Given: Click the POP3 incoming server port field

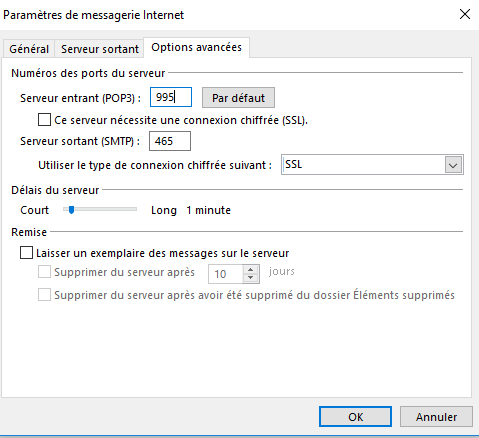Looking at the screenshot, I should 171,97.
